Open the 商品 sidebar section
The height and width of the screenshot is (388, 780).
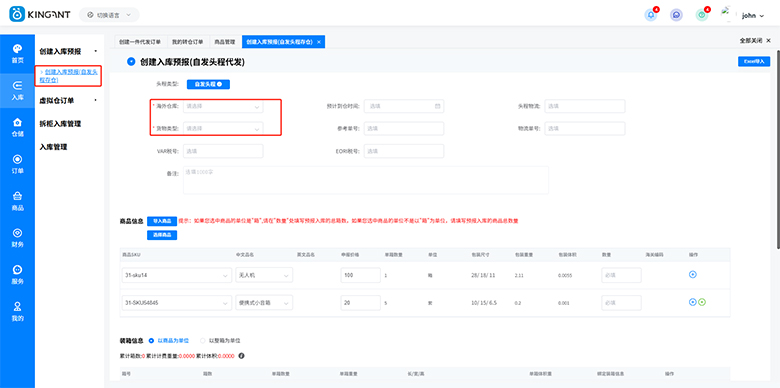[17, 201]
